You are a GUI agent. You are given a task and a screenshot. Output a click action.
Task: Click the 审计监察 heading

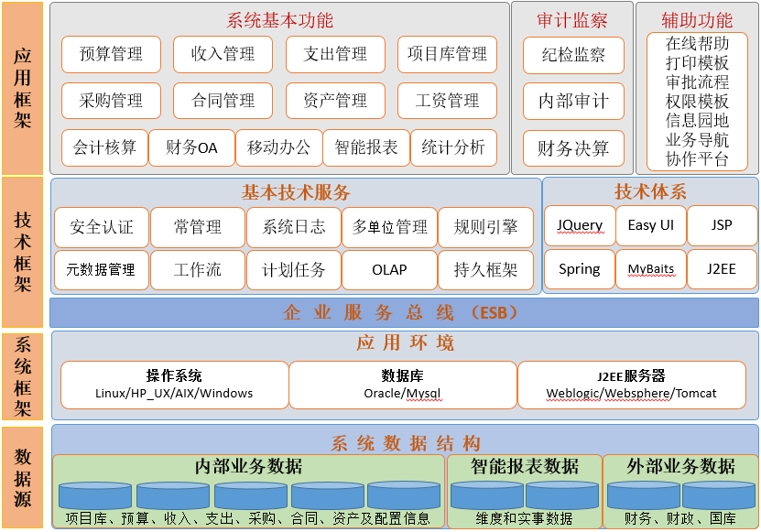click(x=572, y=20)
